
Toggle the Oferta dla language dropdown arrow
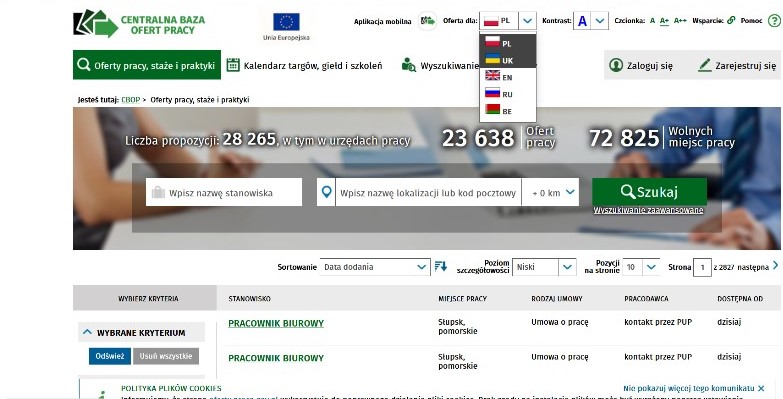coord(527,21)
